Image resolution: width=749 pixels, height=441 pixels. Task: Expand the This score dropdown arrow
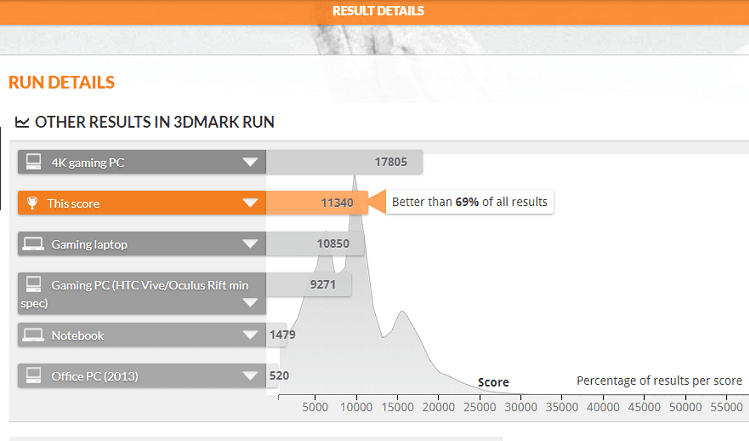point(250,203)
